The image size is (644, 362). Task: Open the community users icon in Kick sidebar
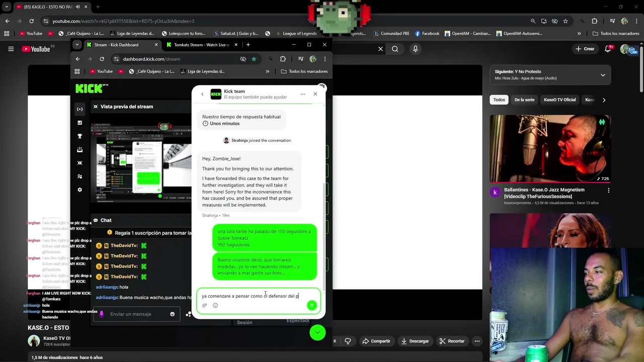(x=79, y=176)
